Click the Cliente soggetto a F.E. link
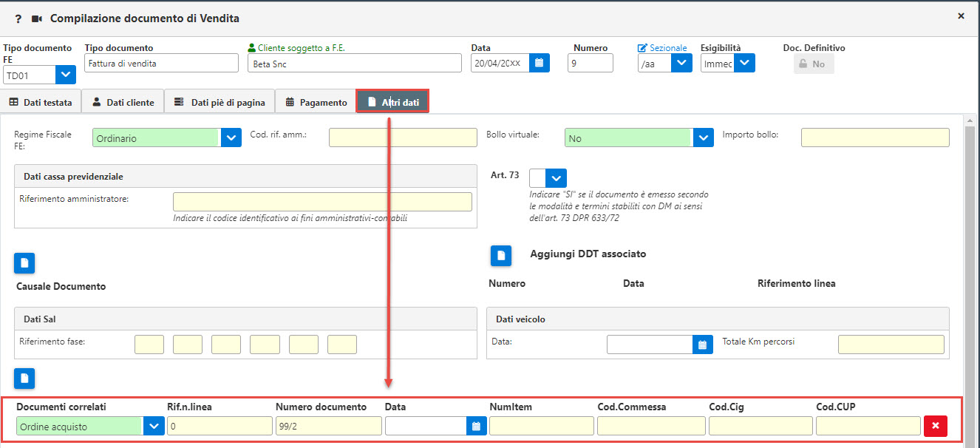Viewport: 980px width, 448px height. pos(296,48)
